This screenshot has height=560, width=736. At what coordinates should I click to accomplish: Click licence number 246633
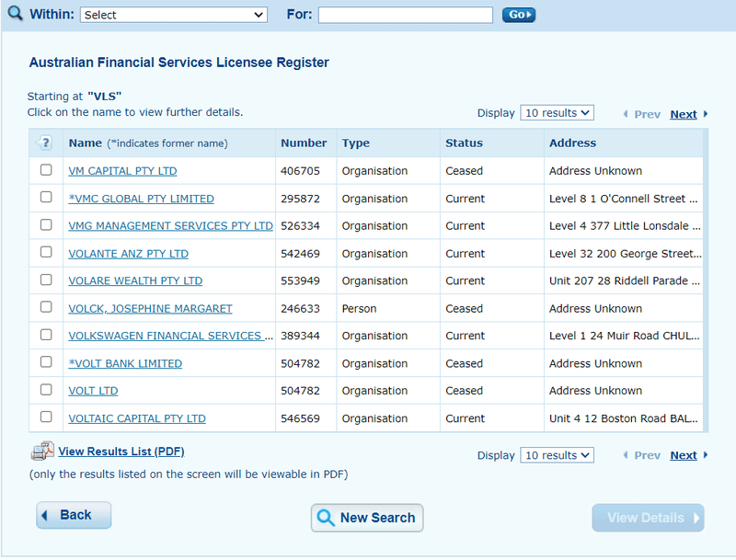coord(300,309)
